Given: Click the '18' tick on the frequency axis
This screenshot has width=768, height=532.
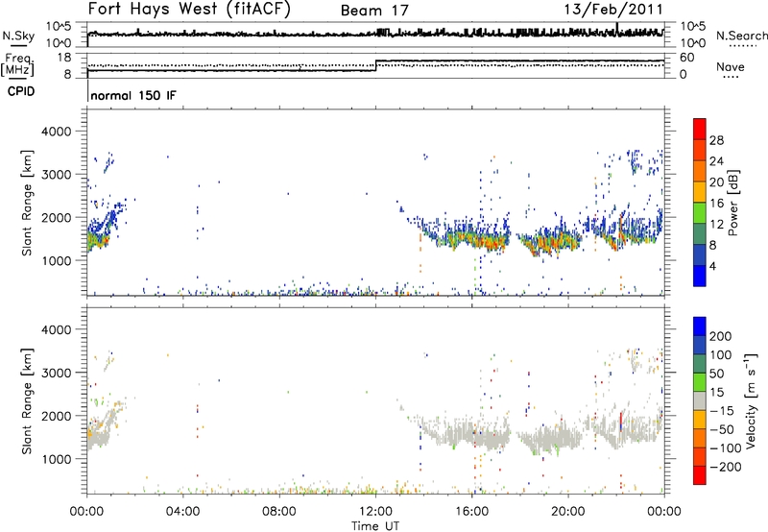Looking at the screenshot, I should coord(64,58).
